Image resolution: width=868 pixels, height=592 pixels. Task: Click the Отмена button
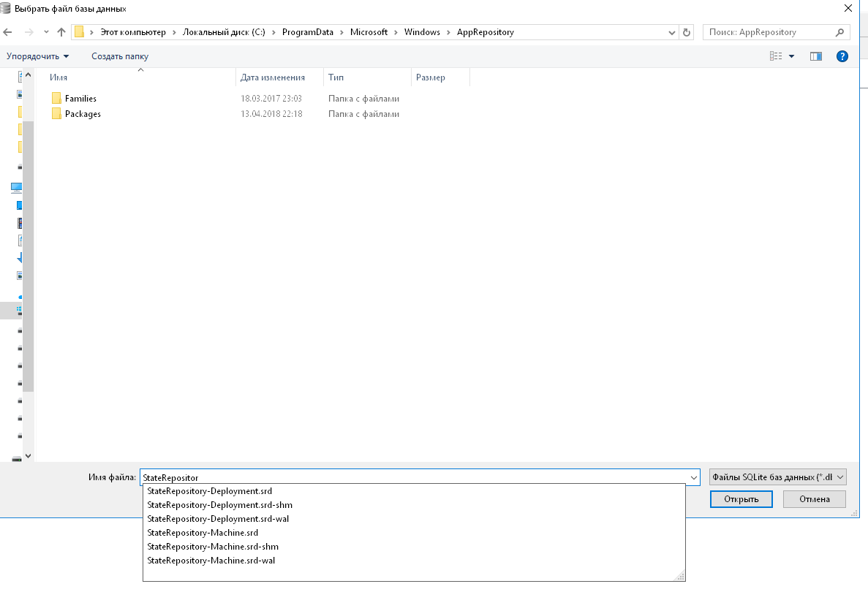click(x=815, y=499)
